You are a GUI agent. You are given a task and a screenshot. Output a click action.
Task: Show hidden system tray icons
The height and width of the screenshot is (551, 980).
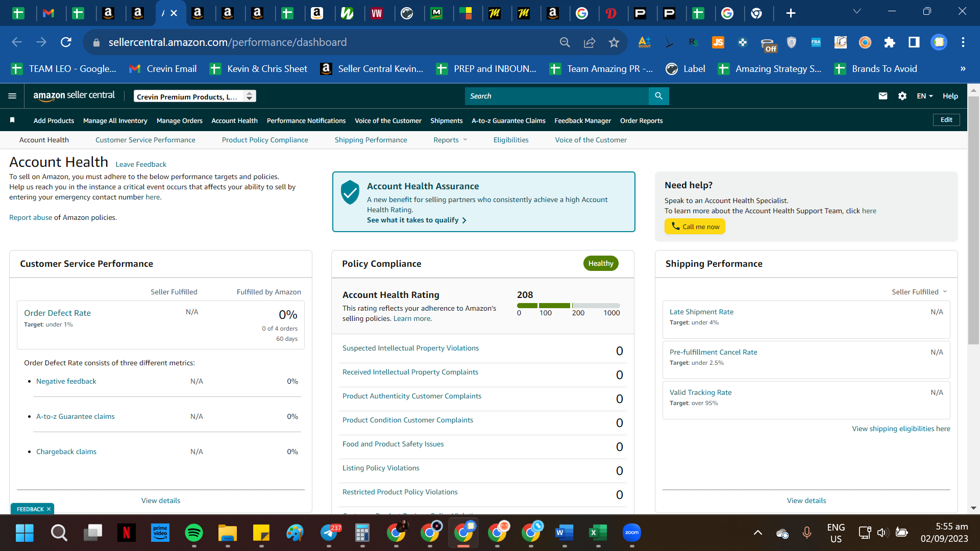coord(758,533)
